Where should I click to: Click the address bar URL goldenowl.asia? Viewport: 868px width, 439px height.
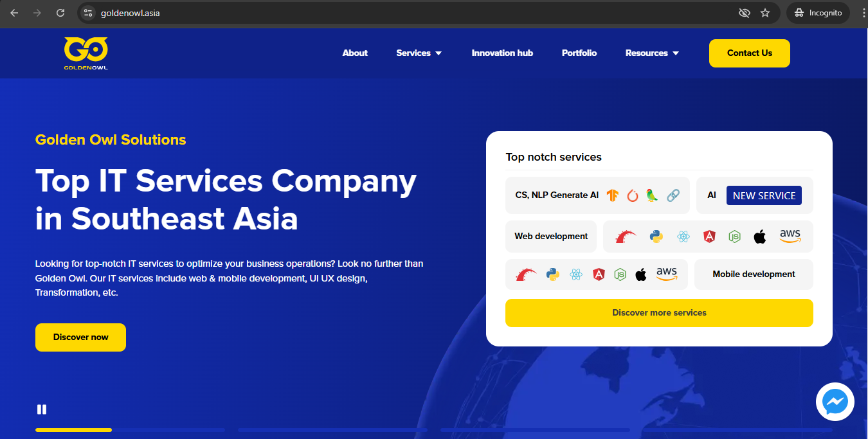[x=131, y=13]
